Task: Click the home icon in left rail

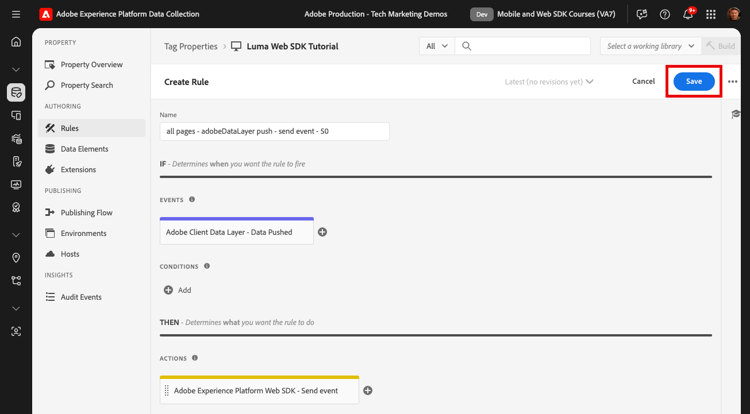Action: 16,42
